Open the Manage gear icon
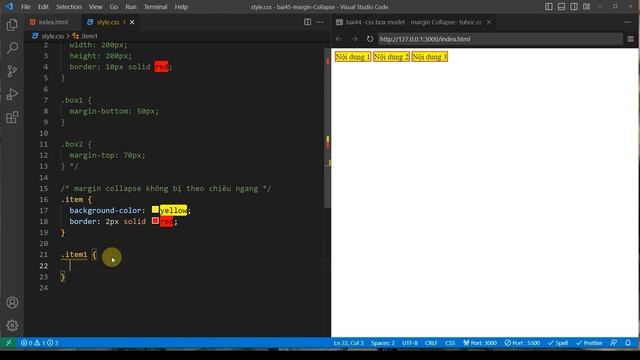 point(12,325)
